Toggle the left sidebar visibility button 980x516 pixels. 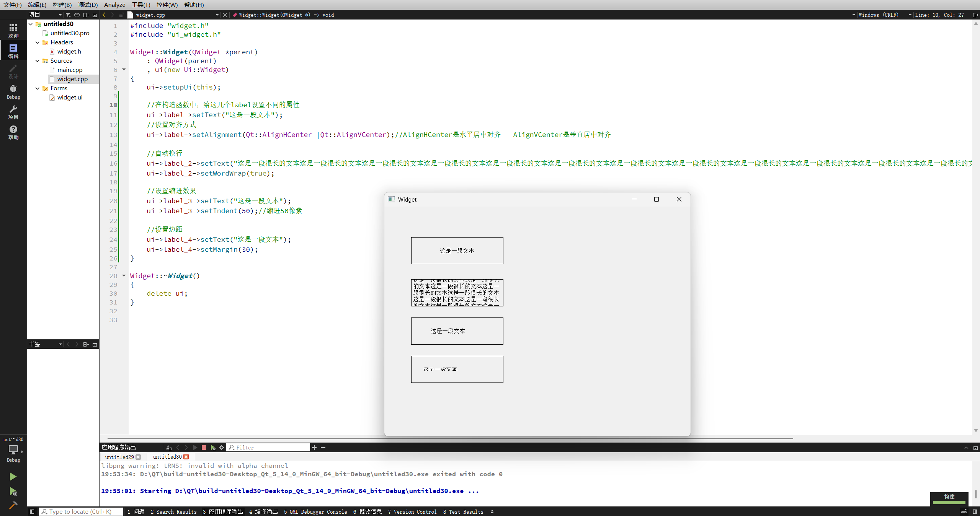(x=32, y=512)
